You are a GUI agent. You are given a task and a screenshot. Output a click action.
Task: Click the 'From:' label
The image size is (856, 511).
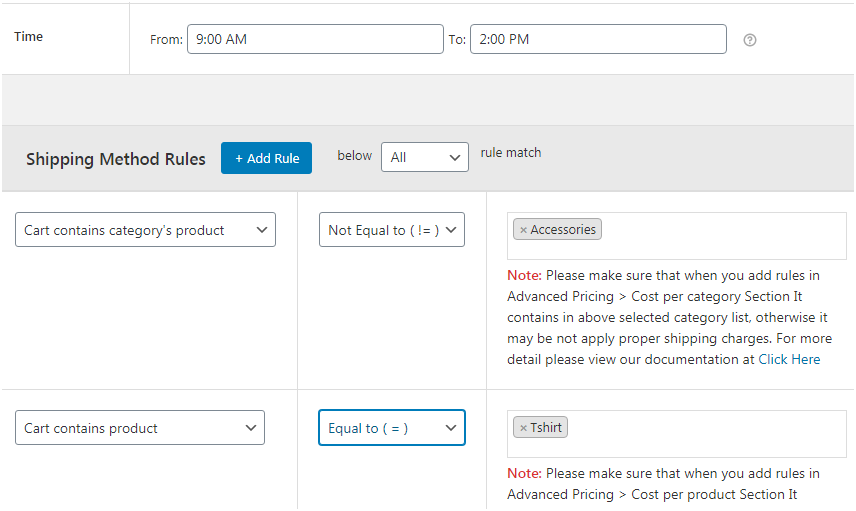click(x=167, y=40)
